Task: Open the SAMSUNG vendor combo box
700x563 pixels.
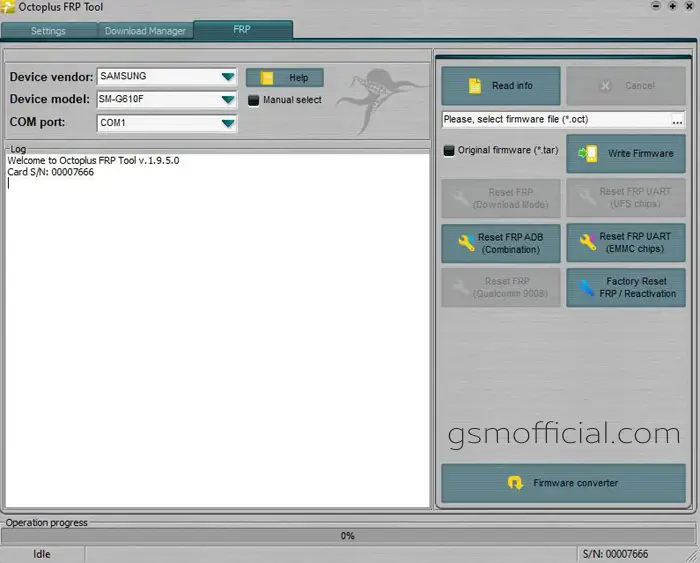Action: point(167,76)
